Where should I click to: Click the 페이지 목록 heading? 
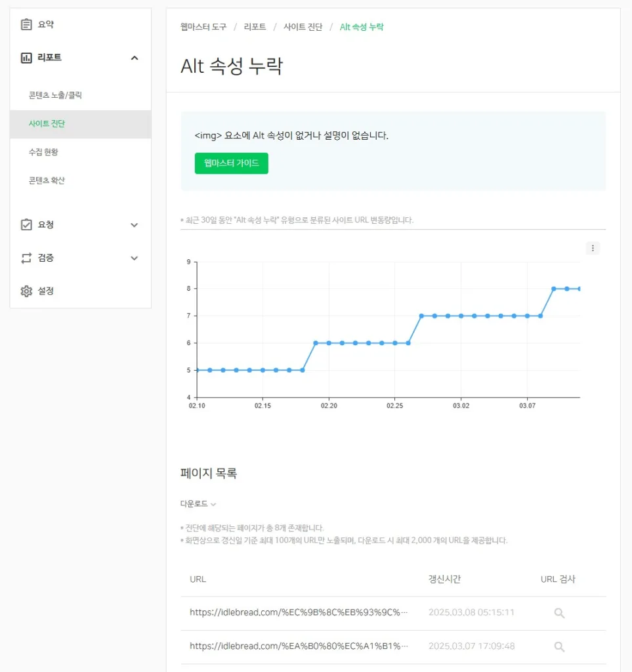209,473
